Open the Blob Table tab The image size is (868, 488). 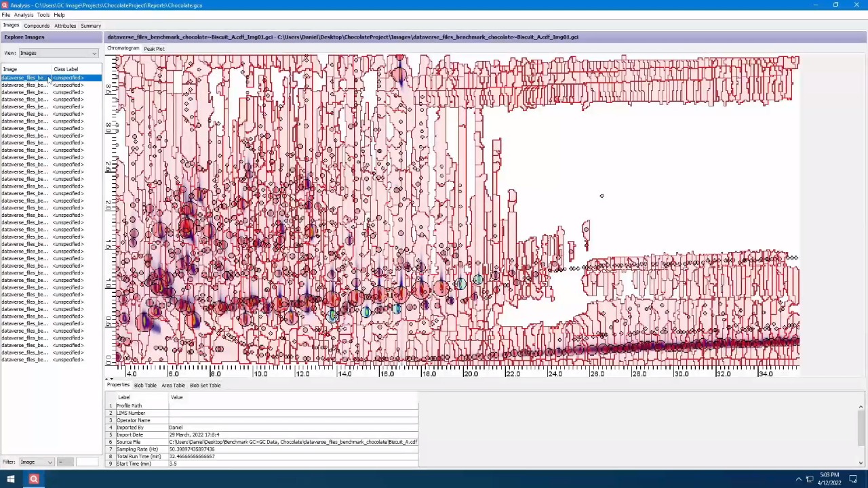pyautogui.click(x=145, y=386)
